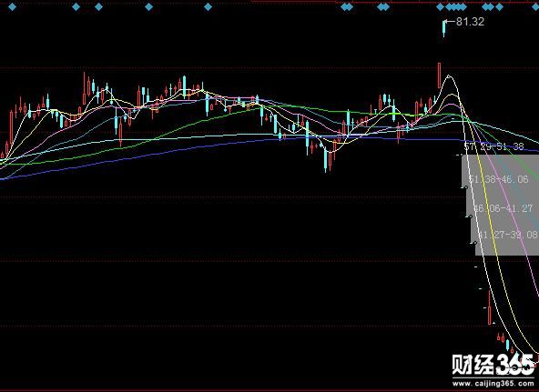Click the fourth diamond marker from the left
The height and width of the screenshot is (392, 539).
pyautogui.click(x=148, y=6)
